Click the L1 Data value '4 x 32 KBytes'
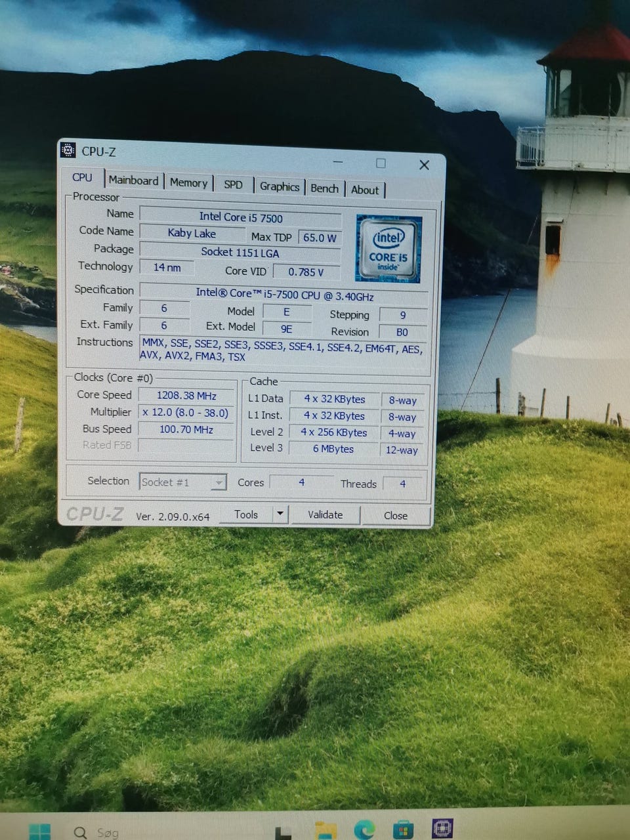 335,399
